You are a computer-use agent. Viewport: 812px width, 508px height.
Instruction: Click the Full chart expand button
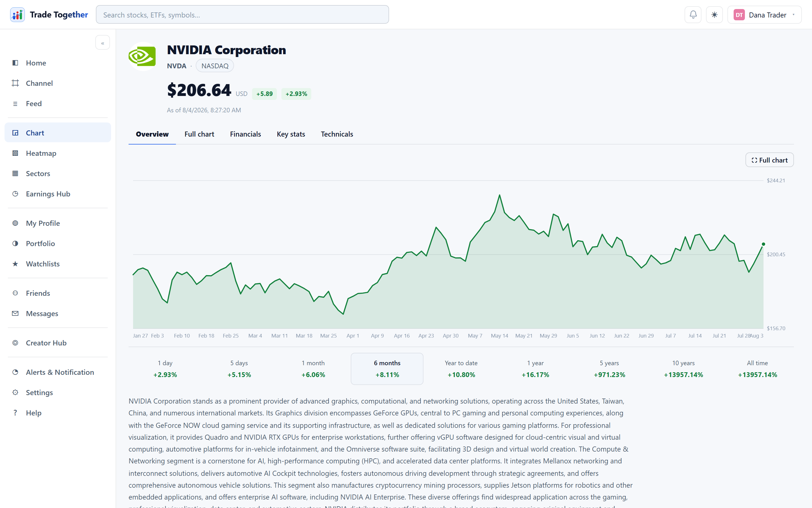click(769, 160)
